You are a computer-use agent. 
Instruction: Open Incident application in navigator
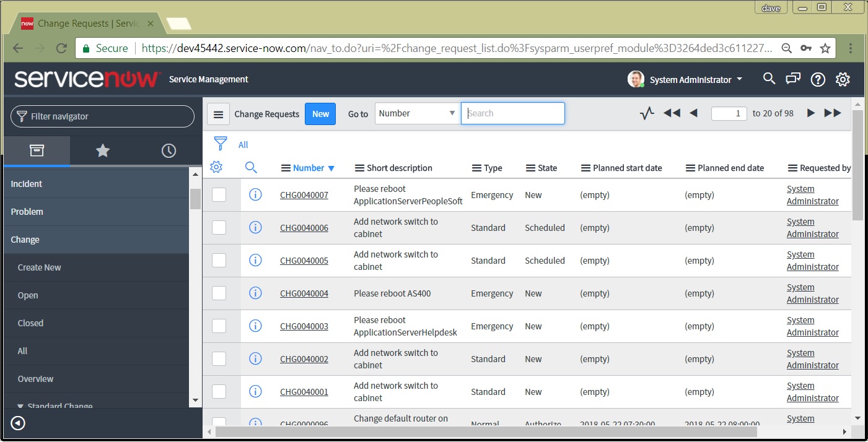coord(97,184)
